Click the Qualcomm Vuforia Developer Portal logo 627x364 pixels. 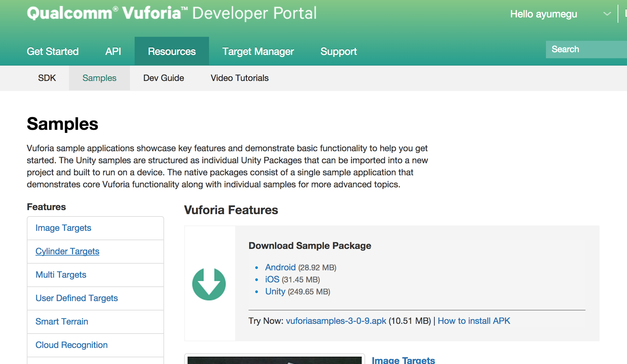171,13
